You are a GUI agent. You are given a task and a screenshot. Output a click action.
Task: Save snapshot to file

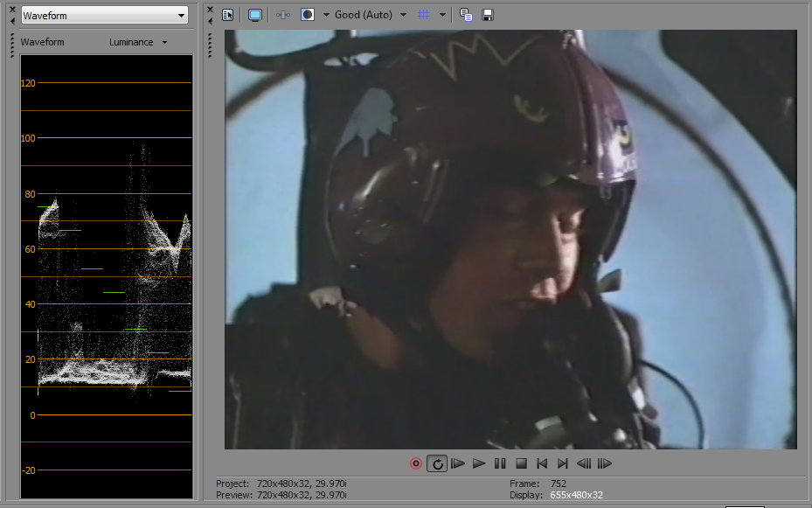coord(488,15)
